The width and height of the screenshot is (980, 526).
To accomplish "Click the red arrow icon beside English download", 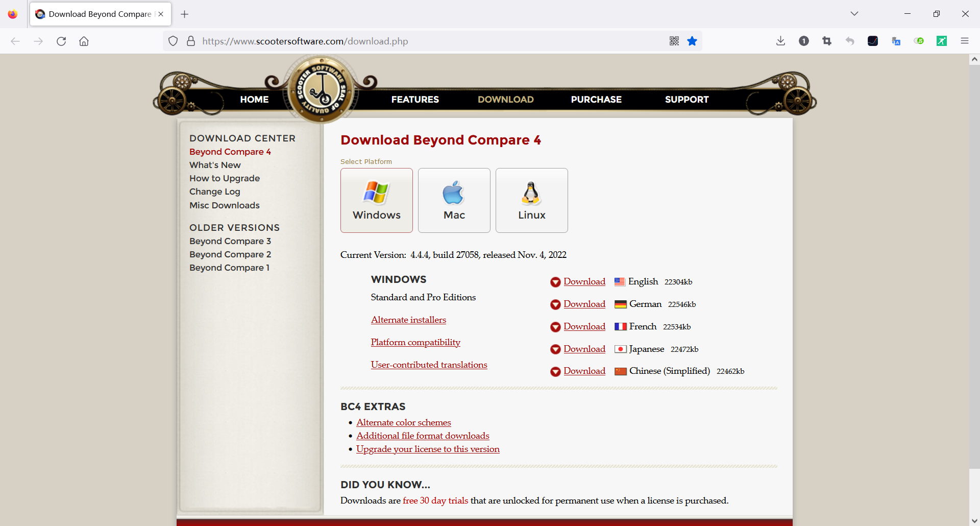I will point(555,282).
